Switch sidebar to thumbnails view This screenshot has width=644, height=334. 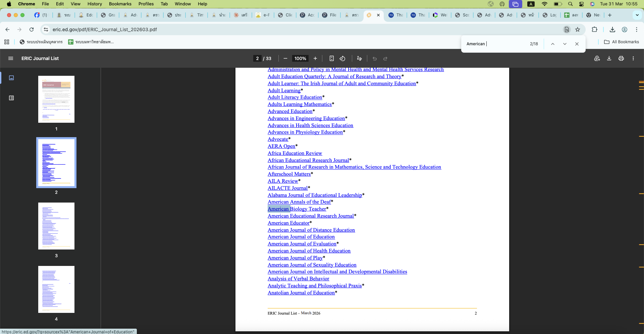(x=11, y=78)
